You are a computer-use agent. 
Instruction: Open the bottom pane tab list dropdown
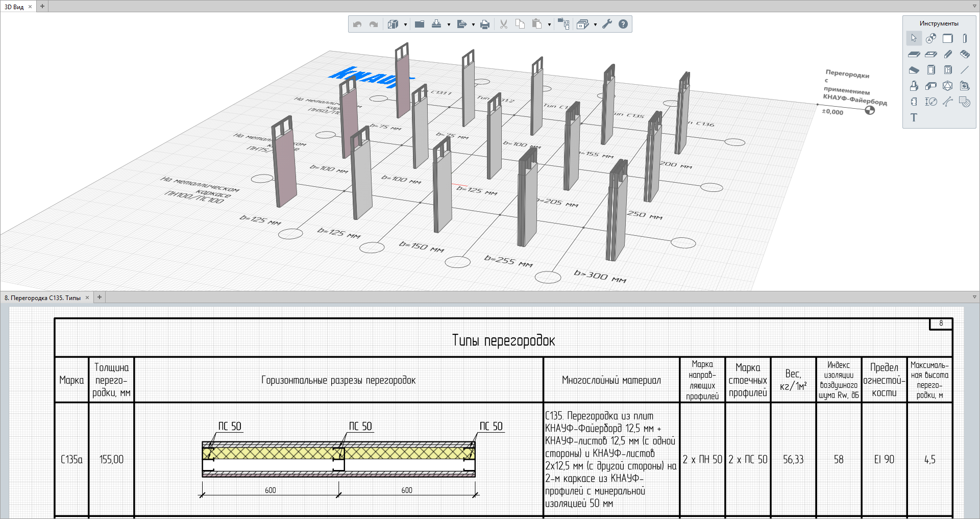pos(974,297)
